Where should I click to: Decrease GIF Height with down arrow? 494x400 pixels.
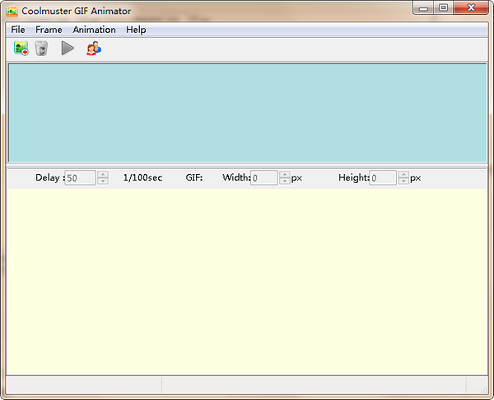404,181
